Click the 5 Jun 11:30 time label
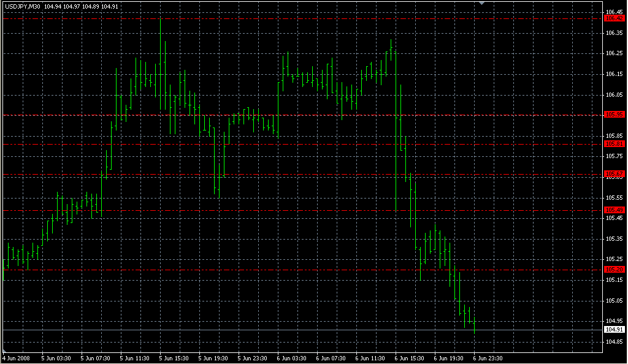 click(x=134, y=358)
